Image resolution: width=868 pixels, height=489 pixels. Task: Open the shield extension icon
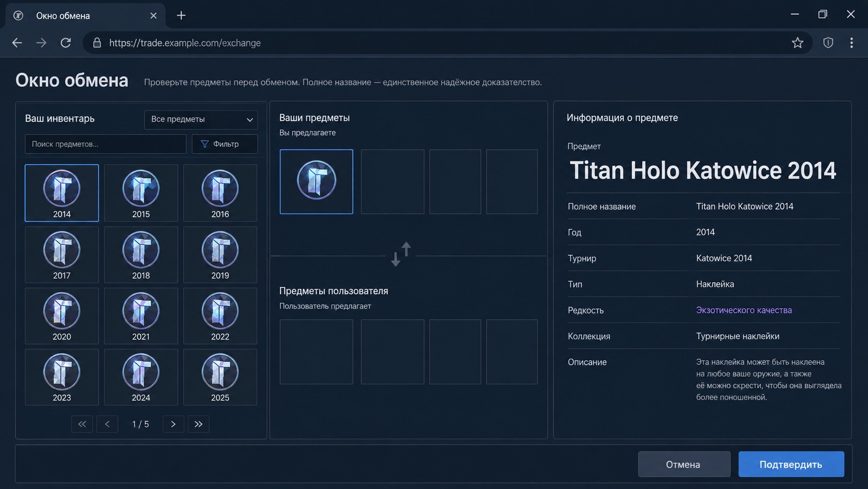(828, 43)
